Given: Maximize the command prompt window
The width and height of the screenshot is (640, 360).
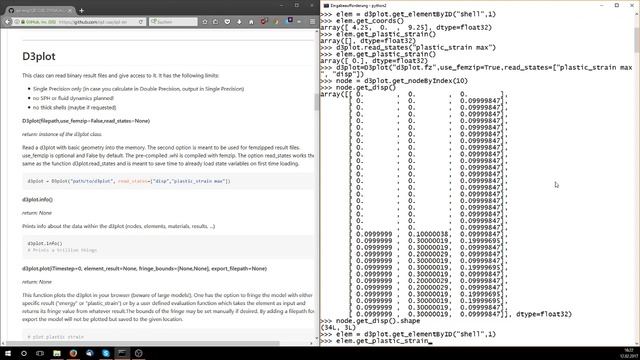Looking at the screenshot, I should pos(617,5).
